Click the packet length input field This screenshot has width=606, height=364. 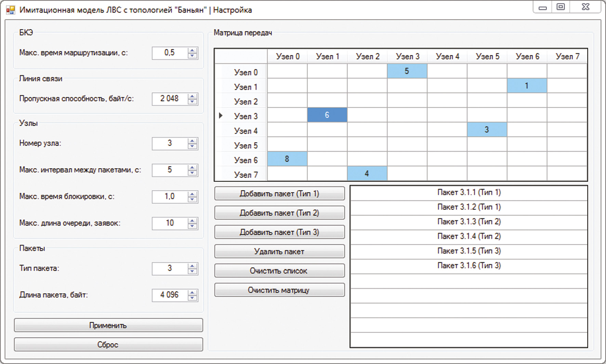[x=170, y=295]
